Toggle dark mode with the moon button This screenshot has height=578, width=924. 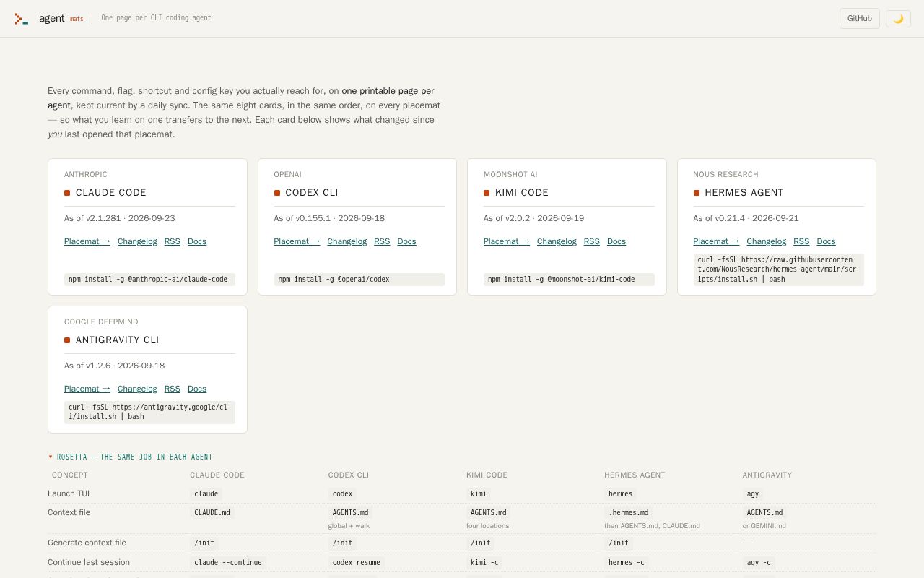[898, 19]
